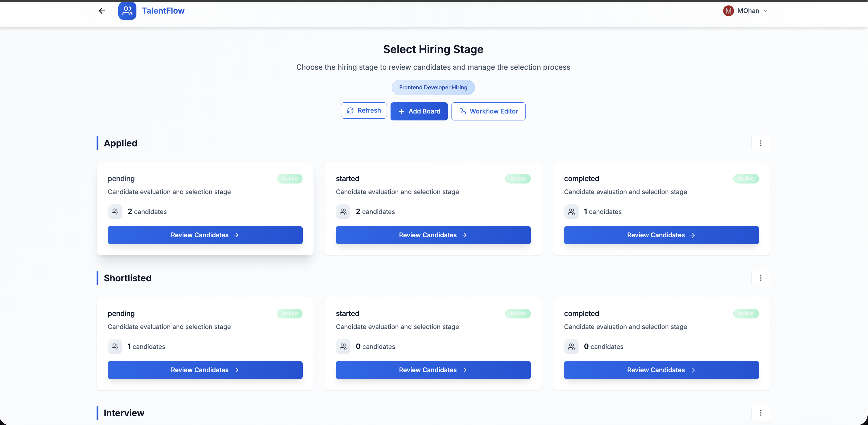Click Review Candidates for Applied pending stage
868x425 pixels.
(205, 235)
